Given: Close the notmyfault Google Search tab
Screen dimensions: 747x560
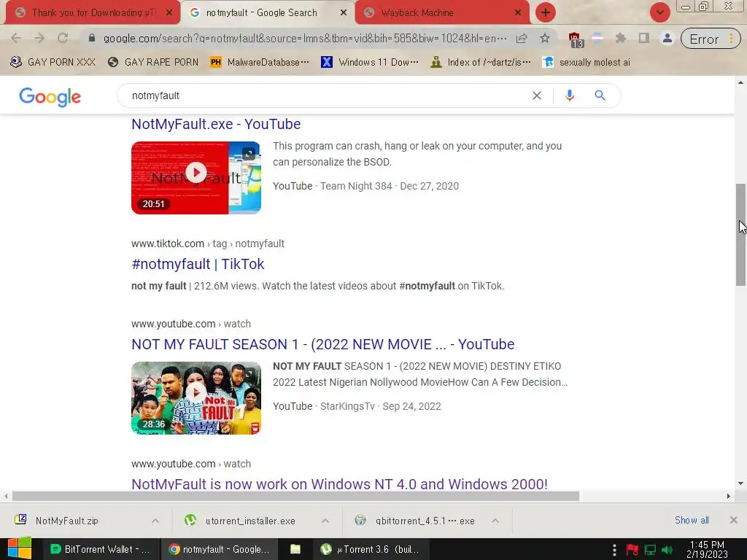Looking at the screenshot, I should [344, 13].
